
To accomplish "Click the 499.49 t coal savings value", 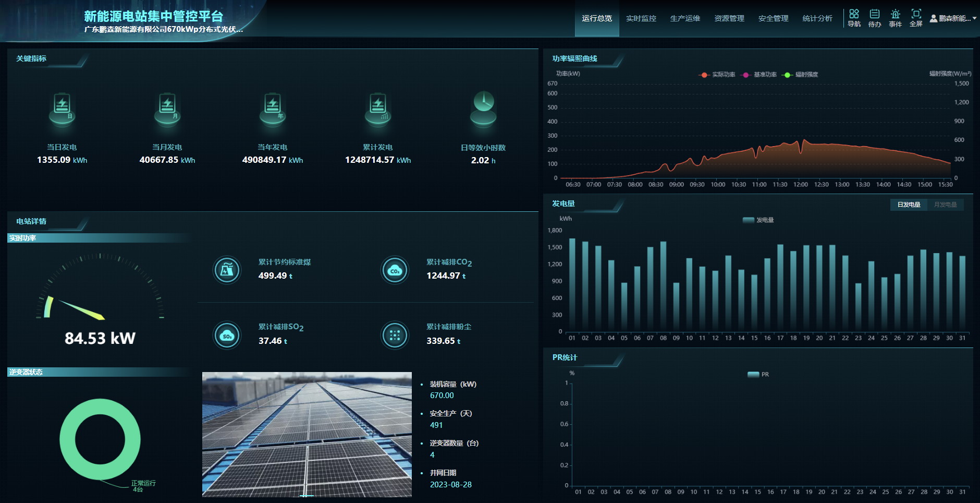I will click(x=275, y=276).
